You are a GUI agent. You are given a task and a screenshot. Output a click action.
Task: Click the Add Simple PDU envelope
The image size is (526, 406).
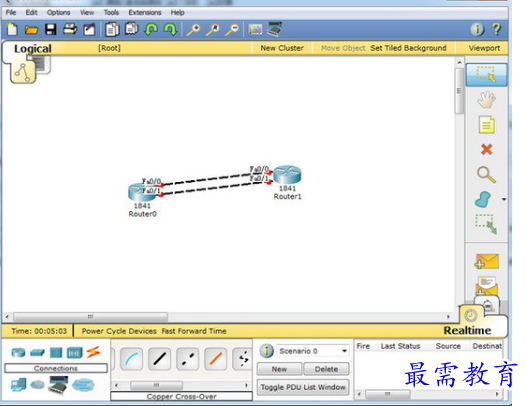[487, 261]
